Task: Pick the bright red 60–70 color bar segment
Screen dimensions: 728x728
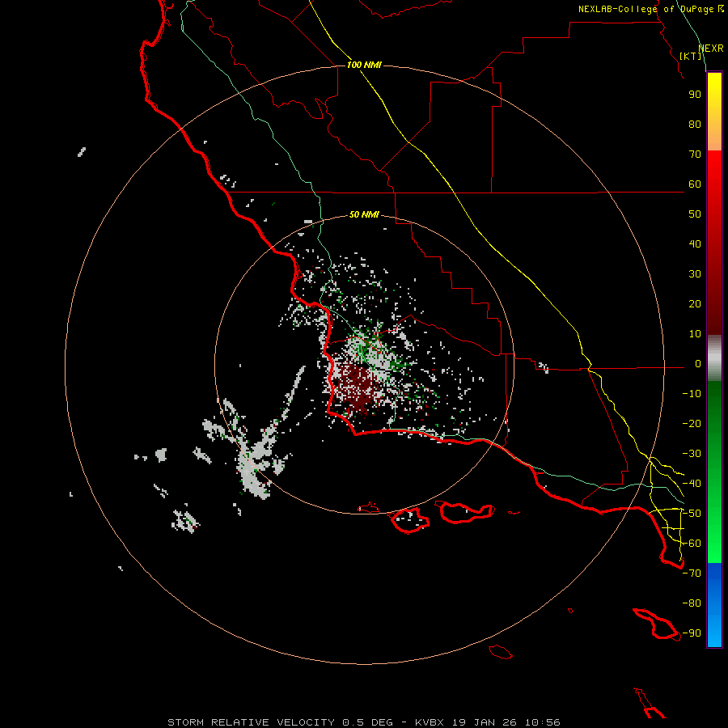Action: pos(714,168)
